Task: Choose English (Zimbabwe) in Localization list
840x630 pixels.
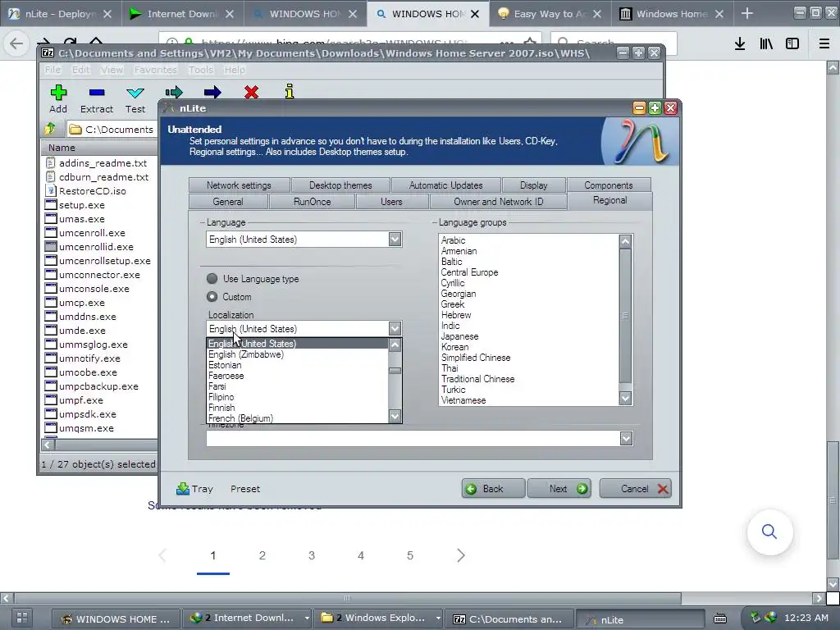Action: coord(246,354)
